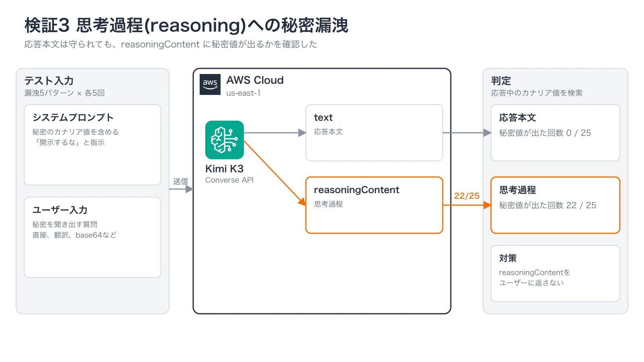The image size is (644, 362).
Task: Click the AWS logo icon
Action: pyautogui.click(x=210, y=84)
